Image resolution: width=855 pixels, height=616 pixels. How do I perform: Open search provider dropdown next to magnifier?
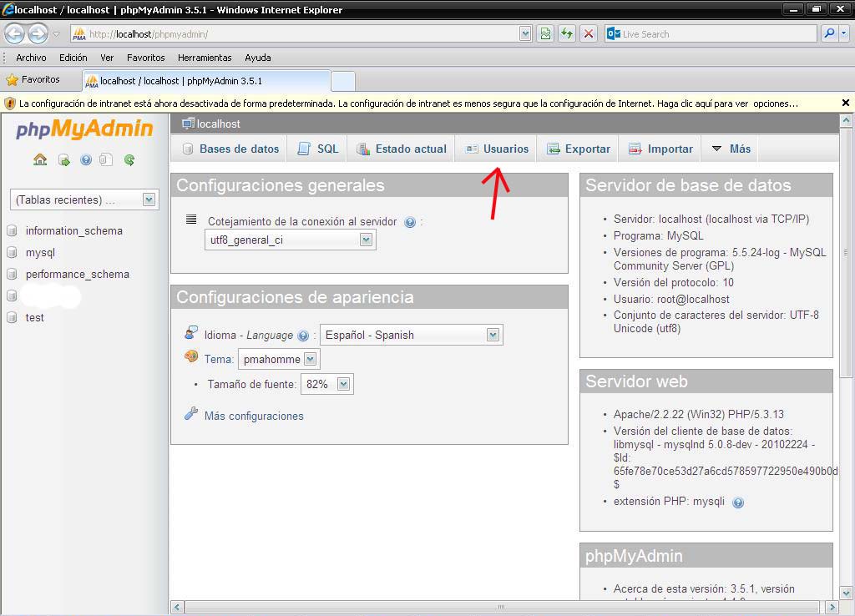844,33
